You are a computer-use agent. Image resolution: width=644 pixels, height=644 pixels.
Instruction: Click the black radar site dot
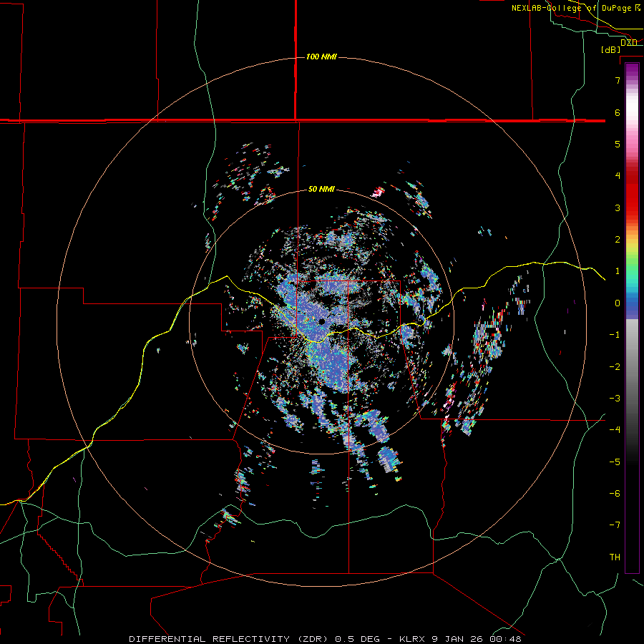click(x=322, y=321)
